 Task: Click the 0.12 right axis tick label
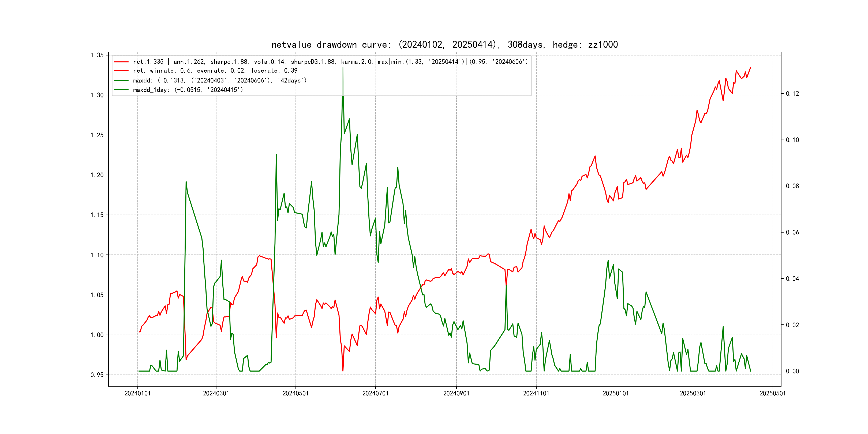tap(792, 94)
